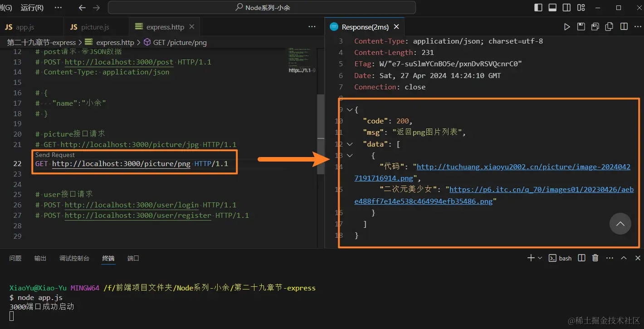The height and width of the screenshot is (329, 644).
Task: Collapse the "data" array fold chevron
Action: tap(350, 144)
